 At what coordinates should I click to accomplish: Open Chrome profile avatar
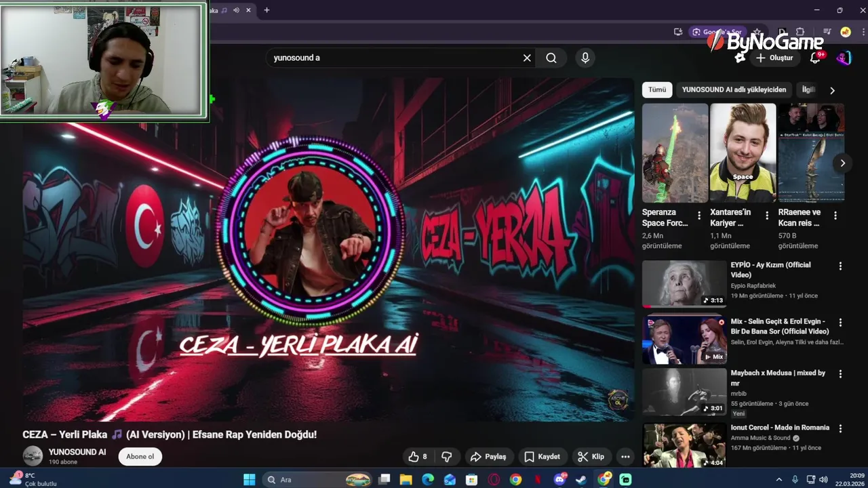click(846, 32)
